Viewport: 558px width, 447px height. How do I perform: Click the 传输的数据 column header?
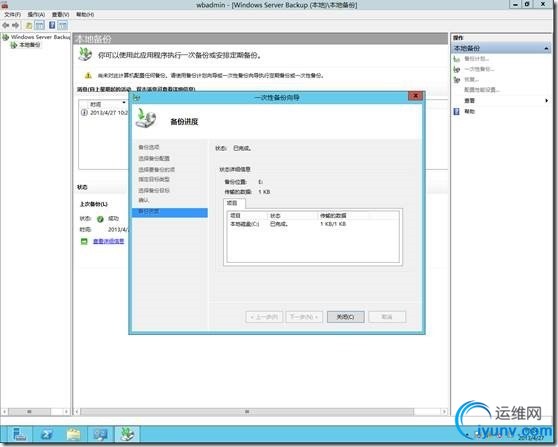point(343,216)
